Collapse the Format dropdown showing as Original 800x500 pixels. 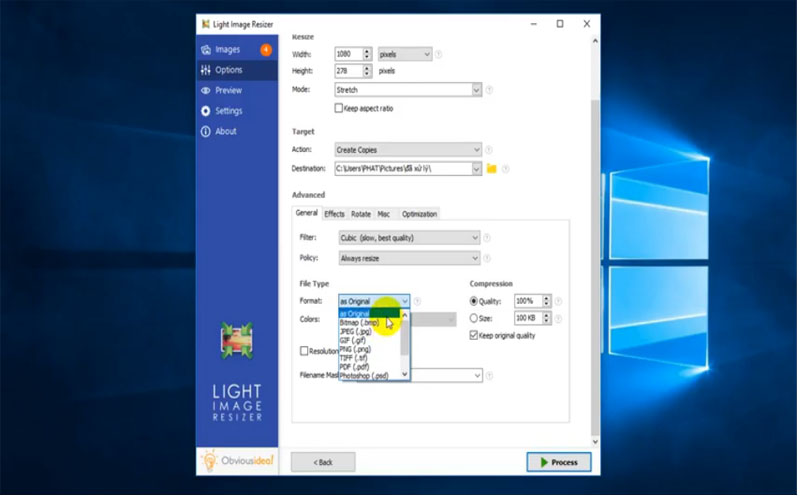(x=374, y=301)
